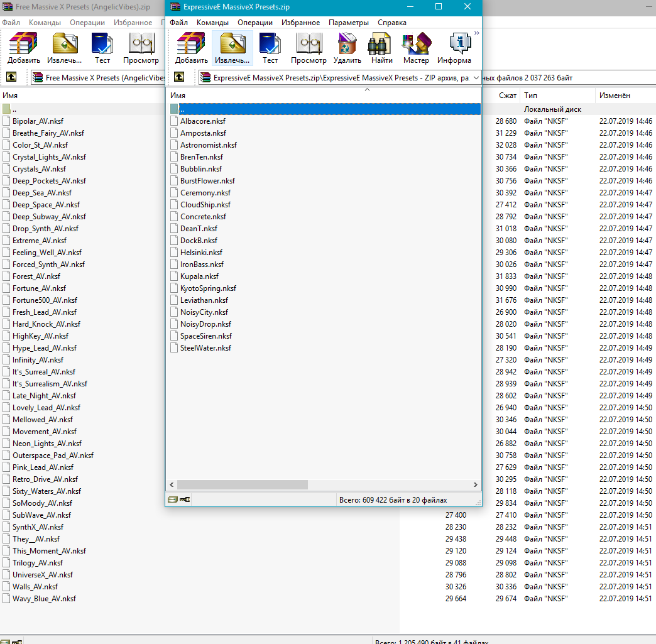This screenshot has width=656, height=644.
Task: Expand address path dropdown in ExpressiveE window
Action: pyautogui.click(x=476, y=77)
